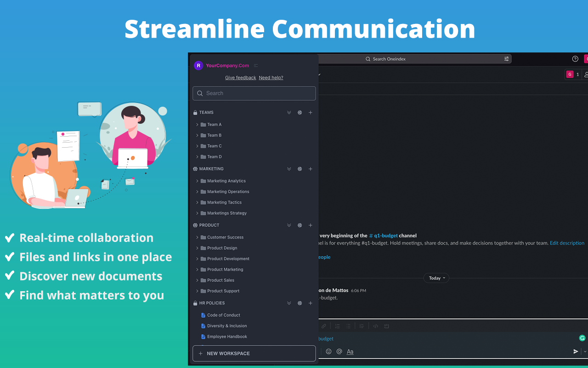Insert a code block via composer icon
This screenshot has width=588, height=368.
386,326
